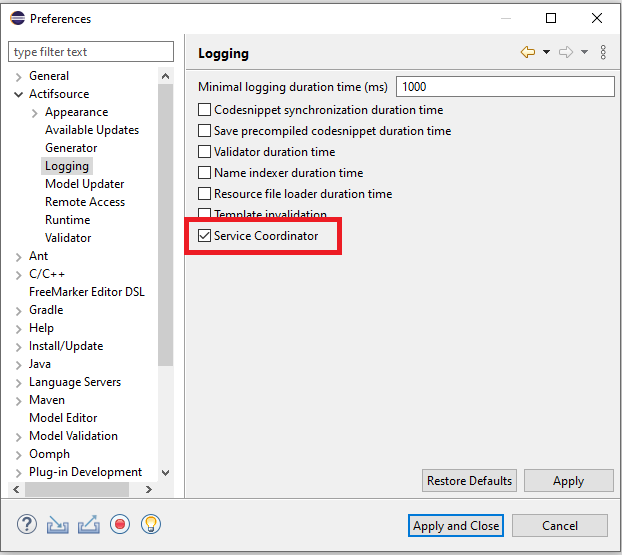
Task: Collapse the Actifsource tree node
Action: (19, 94)
